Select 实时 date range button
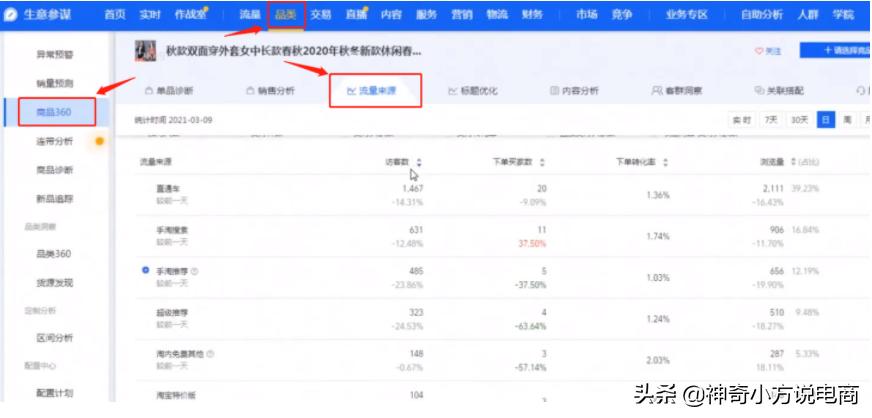 coord(742,120)
